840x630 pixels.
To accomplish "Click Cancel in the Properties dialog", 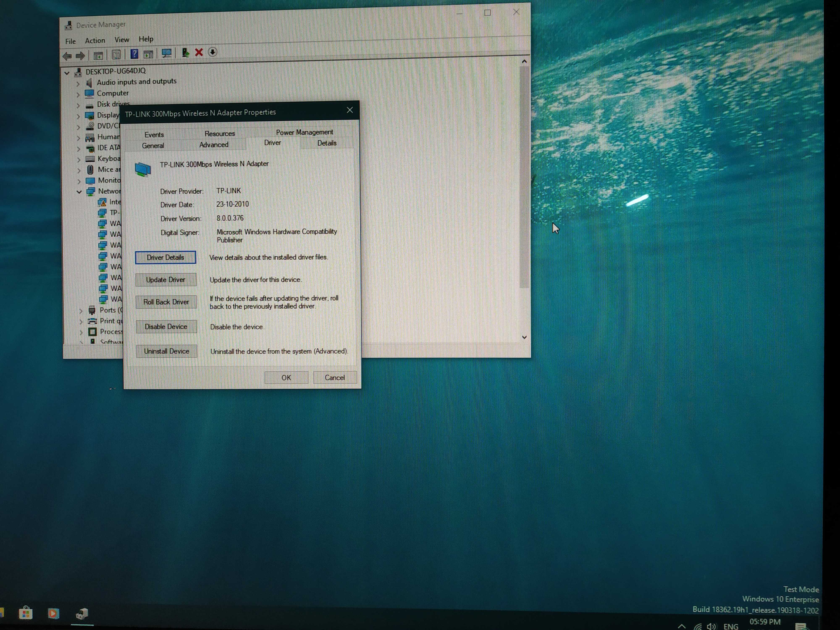I will [335, 377].
